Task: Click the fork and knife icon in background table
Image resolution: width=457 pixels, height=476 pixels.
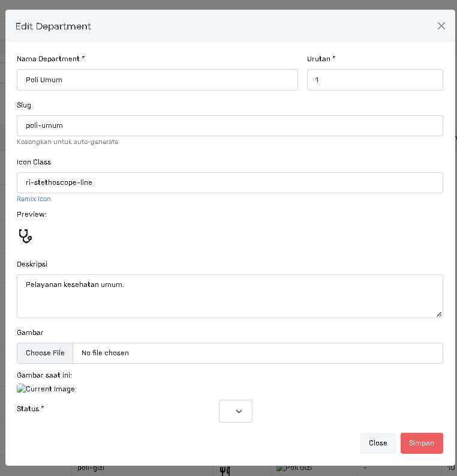Action: tap(225, 471)
